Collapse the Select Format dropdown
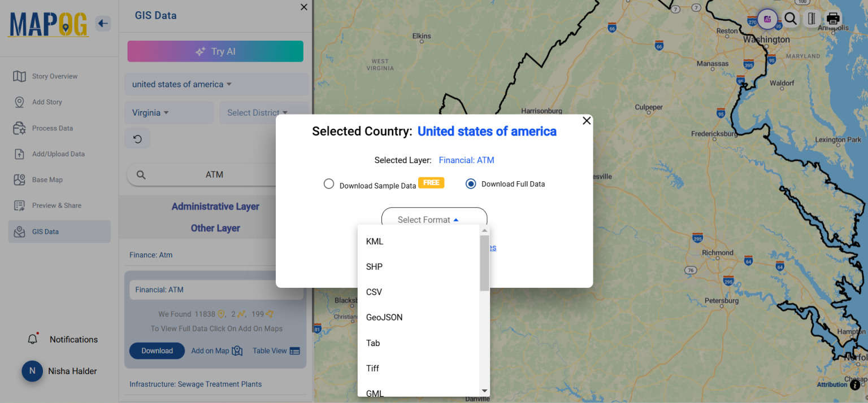 434,219
